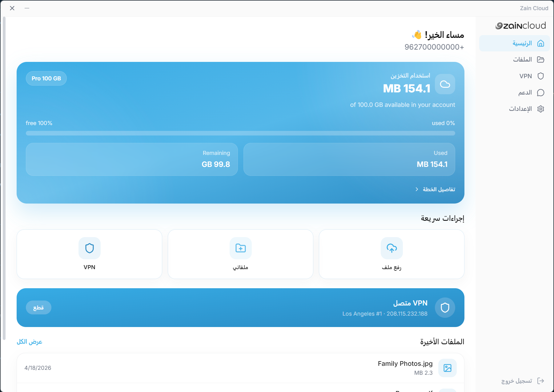Open the ملفاتي my files card
Image resolution: width=554 pixels, height=392 pixels.
[x=240, y=254]
